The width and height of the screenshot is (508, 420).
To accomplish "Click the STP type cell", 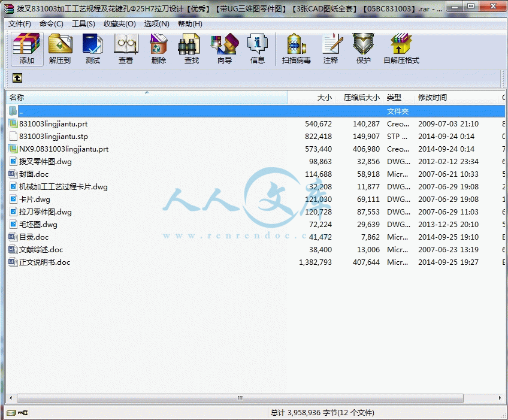I will [x=397, y=136].
